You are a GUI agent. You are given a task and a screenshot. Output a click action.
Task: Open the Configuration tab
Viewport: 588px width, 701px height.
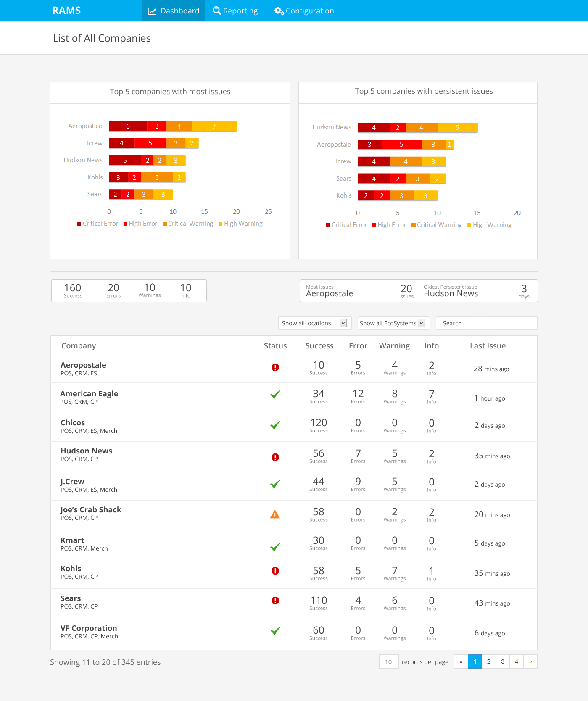[304, 11]
